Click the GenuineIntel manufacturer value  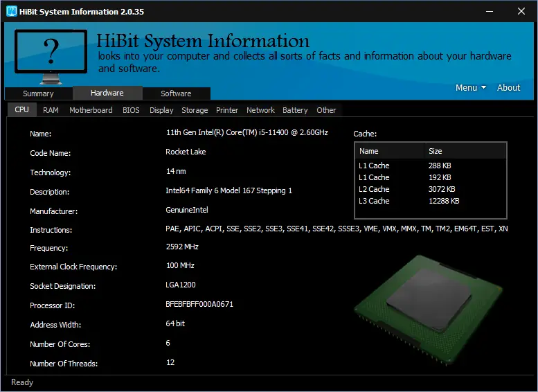(187, 210)
